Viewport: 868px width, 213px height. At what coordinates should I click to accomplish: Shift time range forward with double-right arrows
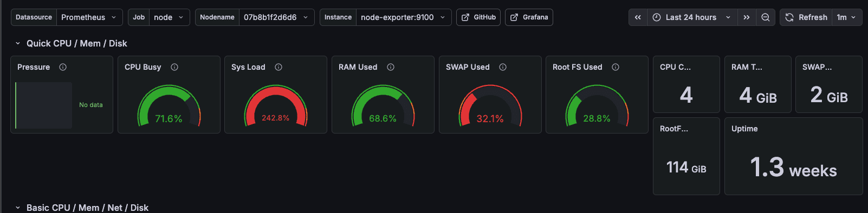747,17
